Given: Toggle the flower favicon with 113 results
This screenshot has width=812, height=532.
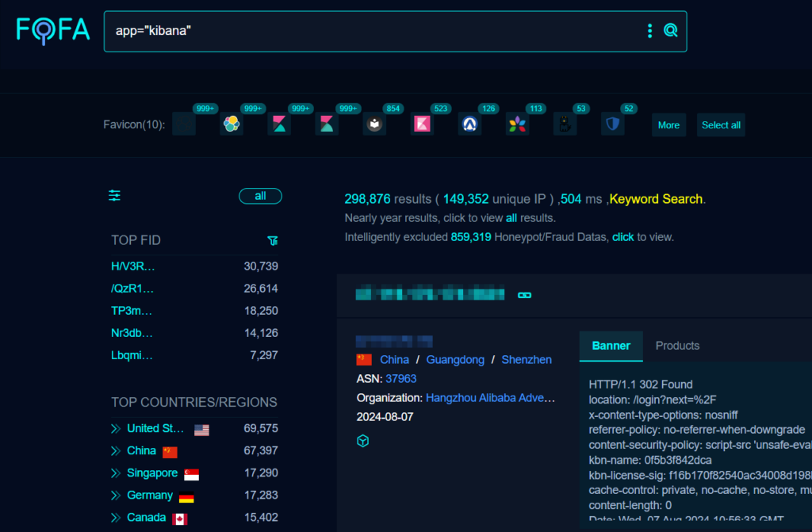Looking at the screenshot, I should [x=517, y=124].
